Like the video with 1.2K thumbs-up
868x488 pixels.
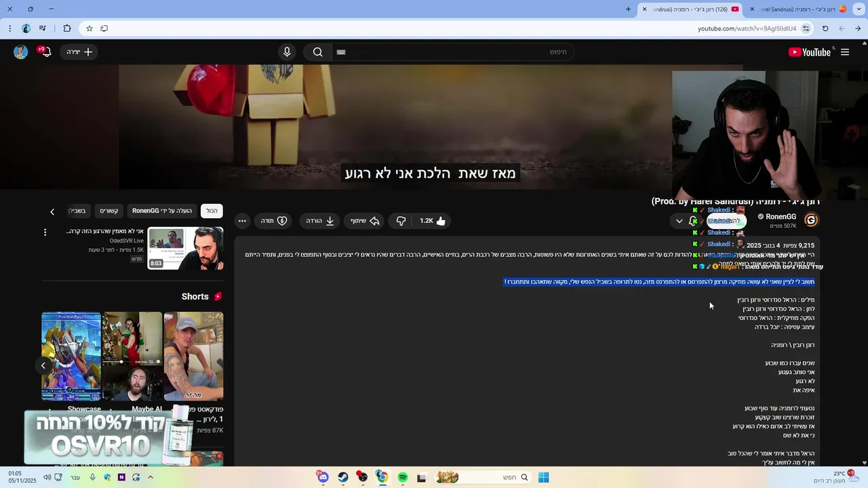click(433, 221)
